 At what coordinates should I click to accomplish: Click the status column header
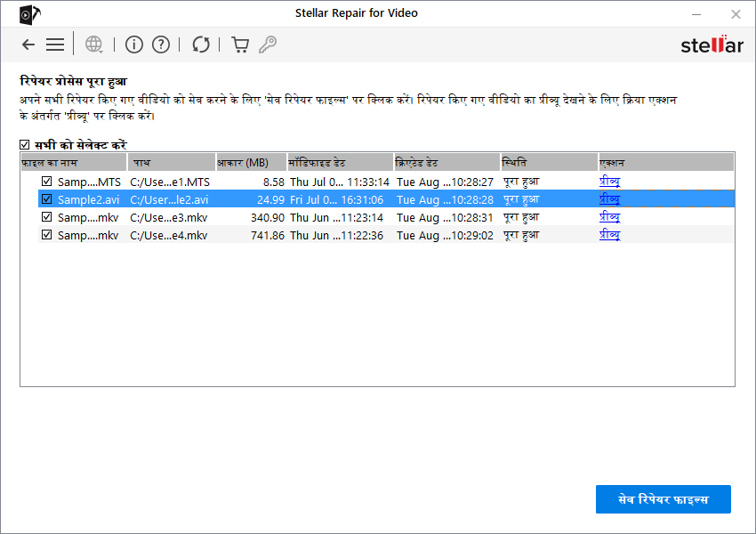point(549,163)
